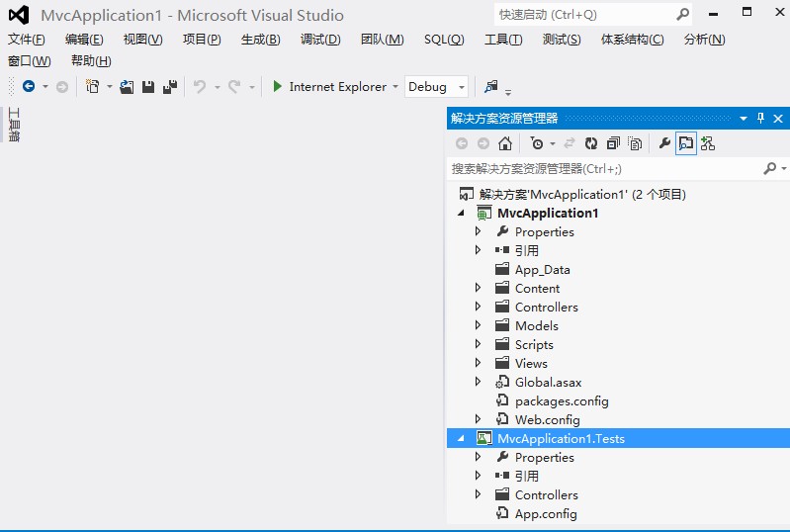This screenshot has width=790, height=532.
Task: Collapse the MvcApplication1 project node
Action: coord(461,214)
